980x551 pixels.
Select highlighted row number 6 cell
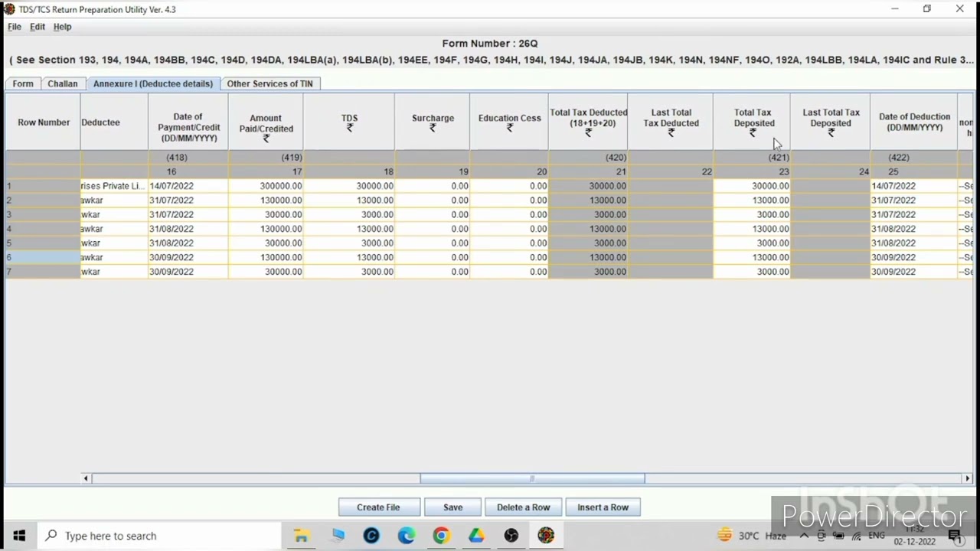43,258
